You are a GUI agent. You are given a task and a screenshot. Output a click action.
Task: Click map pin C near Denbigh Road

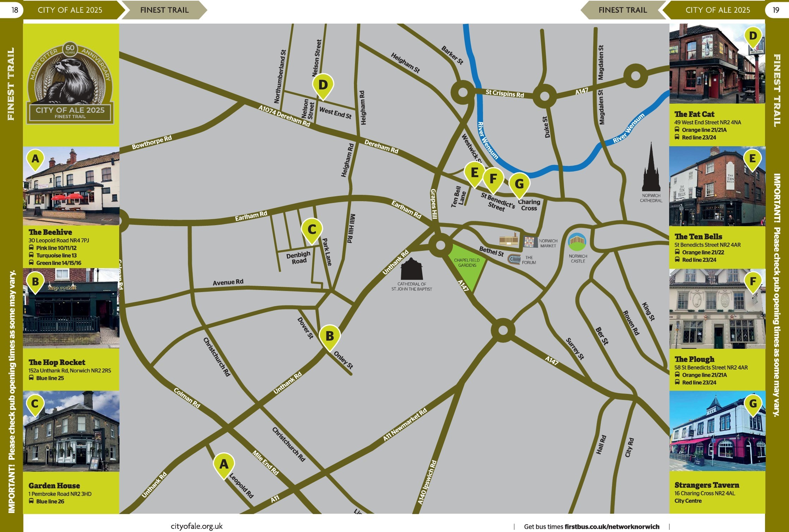click(312, 230)
